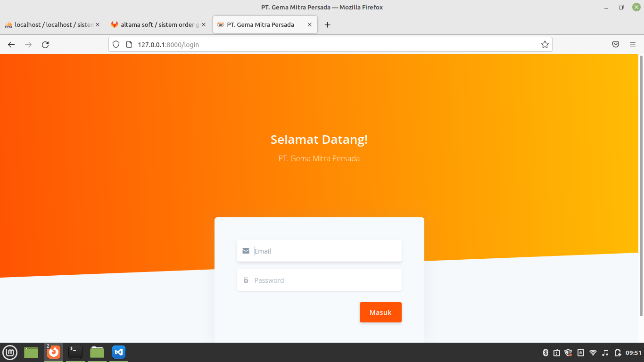Close the localhost phpMyAdmin tab
The width and height of the screenshot is (644, 362).
click(98, 25)
